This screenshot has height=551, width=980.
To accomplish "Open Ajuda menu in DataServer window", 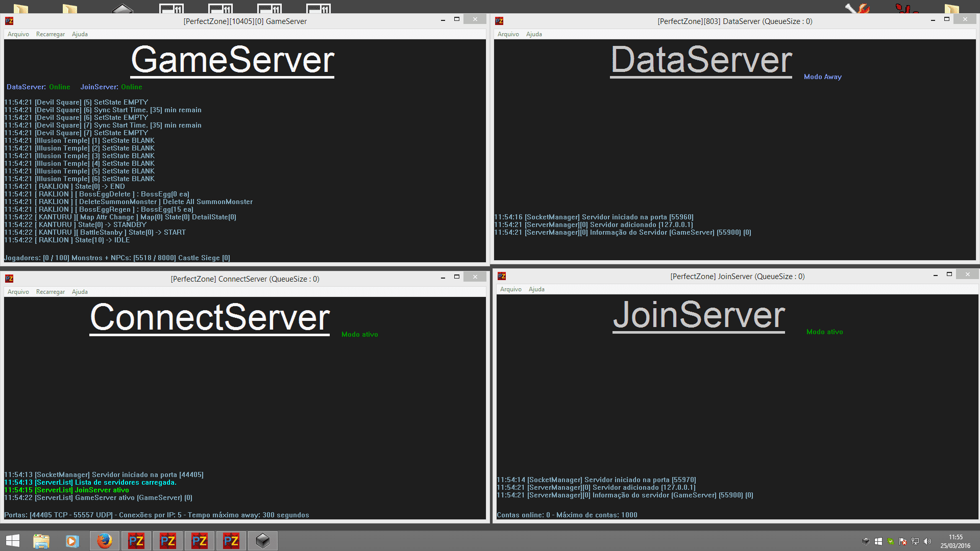I will coord(534,34).
